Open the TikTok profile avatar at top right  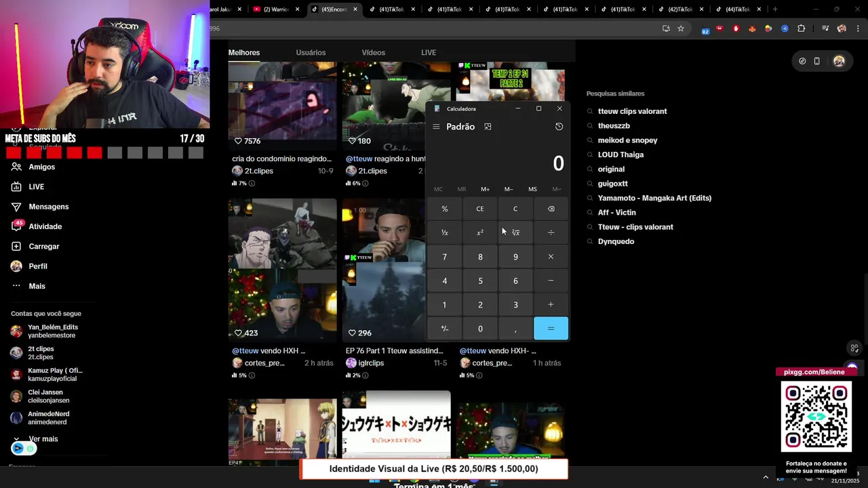click(839, 61)
